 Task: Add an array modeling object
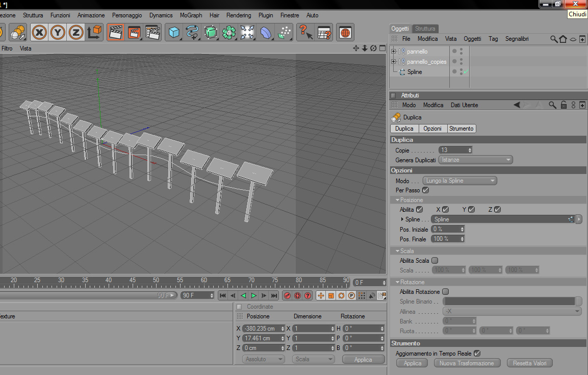(229, 32)
